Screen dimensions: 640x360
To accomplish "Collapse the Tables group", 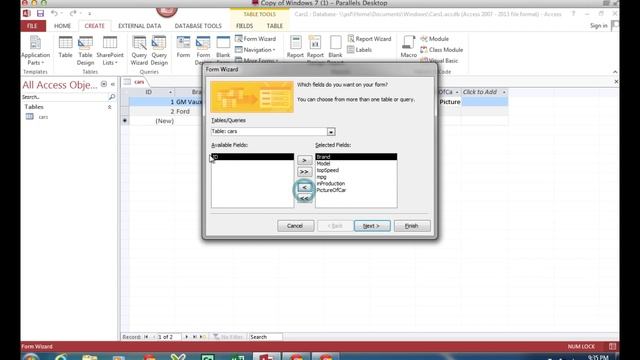I will coord(109,107).
